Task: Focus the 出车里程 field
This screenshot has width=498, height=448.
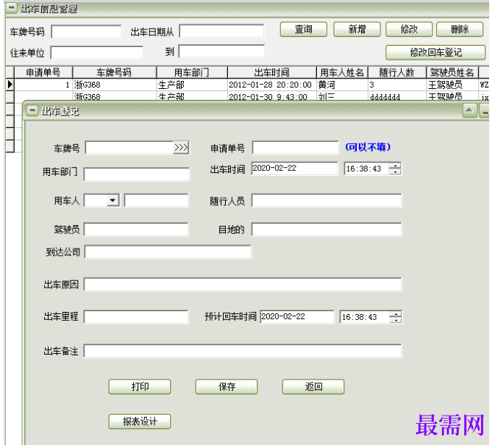Action: click(x=136, y=317)
